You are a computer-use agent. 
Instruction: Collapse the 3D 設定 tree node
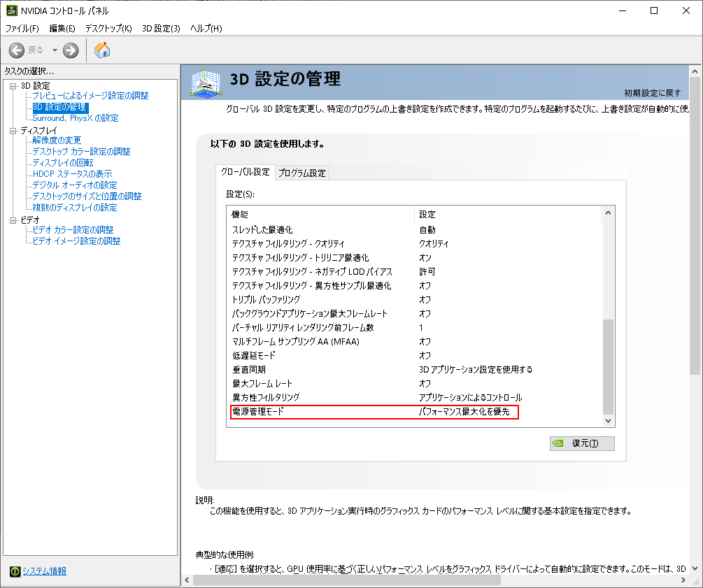(13, 85)
